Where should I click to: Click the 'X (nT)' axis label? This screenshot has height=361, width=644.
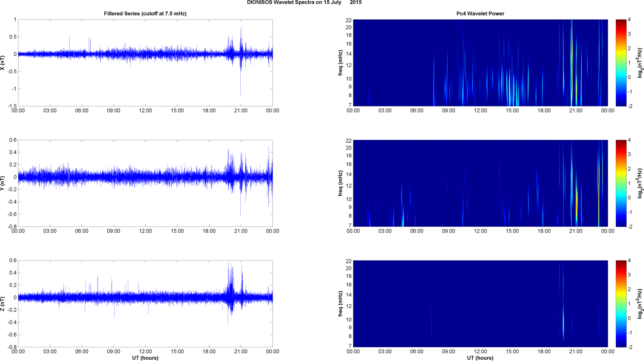pos(3,63)
